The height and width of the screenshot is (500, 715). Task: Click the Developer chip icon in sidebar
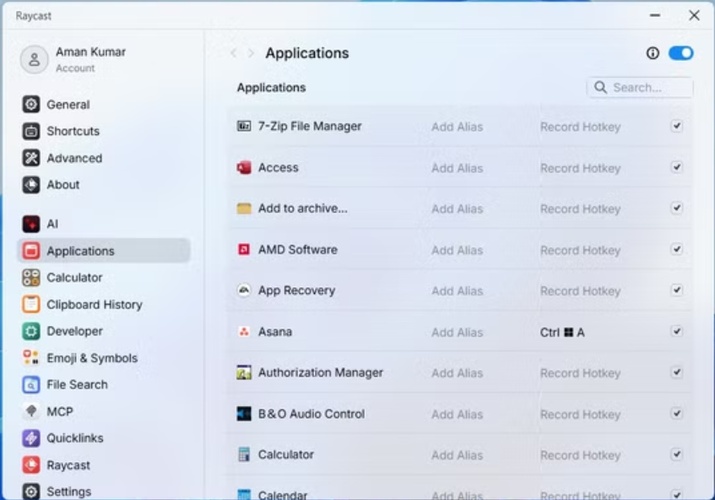click(31, 331)
